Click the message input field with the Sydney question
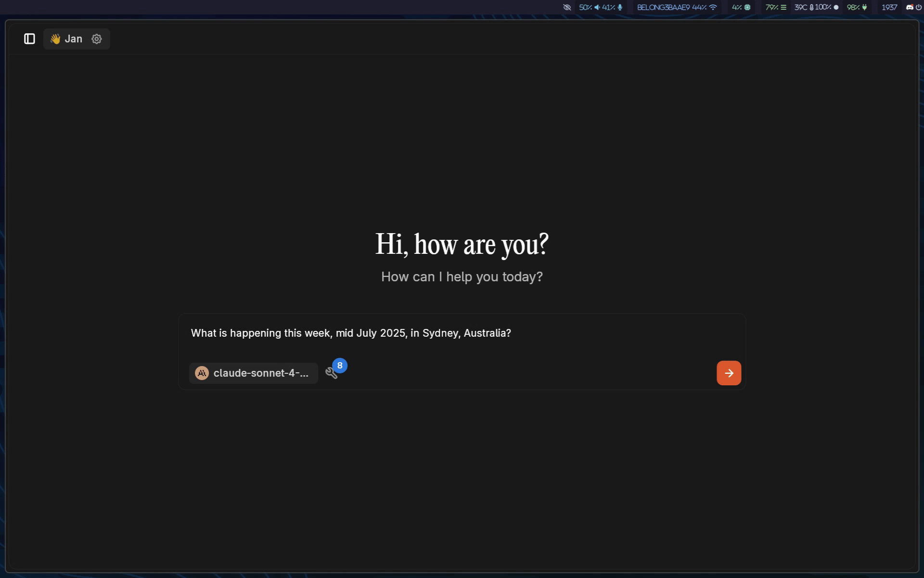The width and height of the screenshot is (924, 578). click(350, 333)
